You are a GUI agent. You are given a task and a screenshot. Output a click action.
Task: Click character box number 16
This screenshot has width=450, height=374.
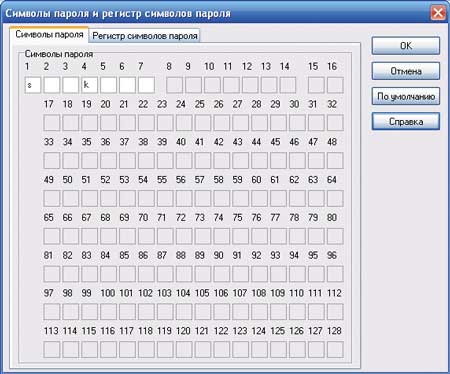(x=335, y=85)
